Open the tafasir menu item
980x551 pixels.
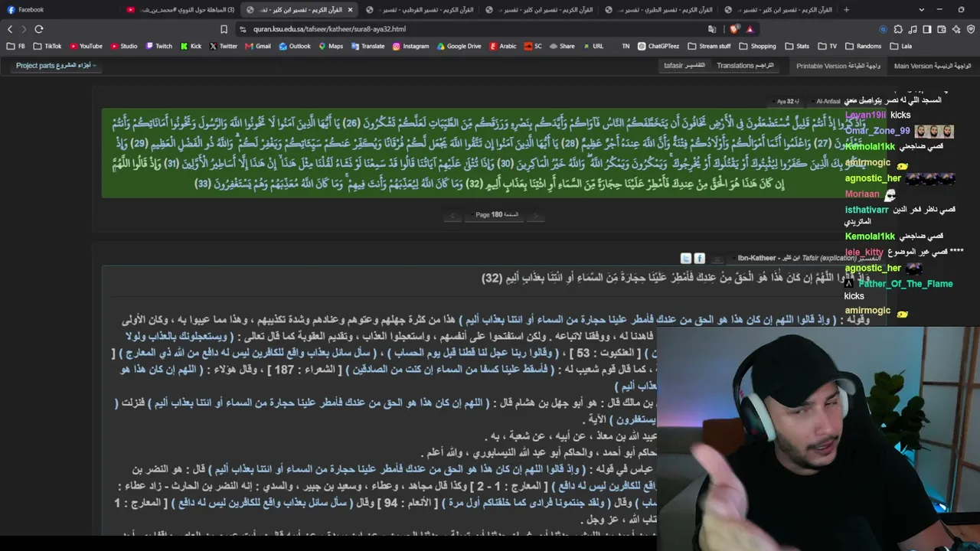click(684, 66)
